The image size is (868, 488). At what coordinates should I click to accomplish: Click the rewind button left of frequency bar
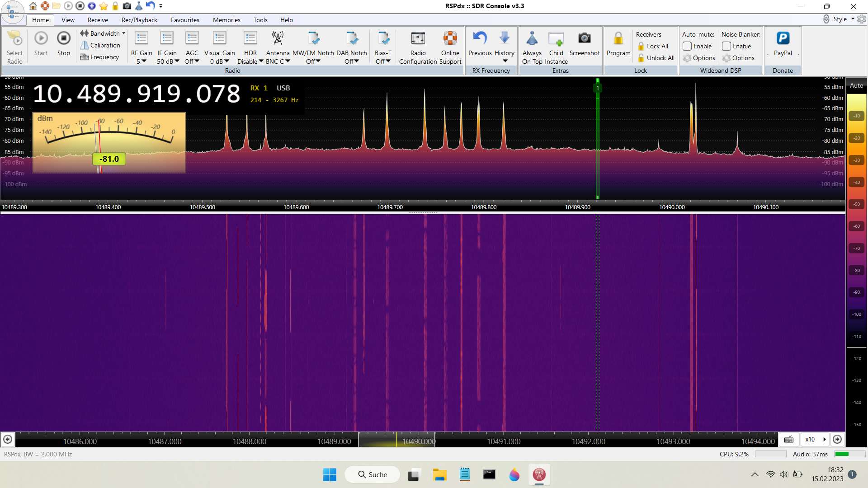coord(8,439)
